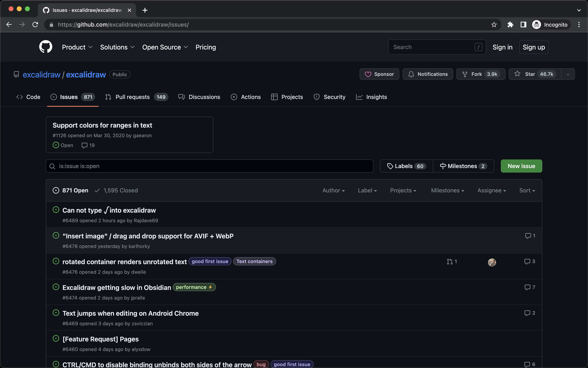Click the GitHub Search box
Image resolution: width=588 pixels, height=368 pixels.
click(x=437, y=47)
